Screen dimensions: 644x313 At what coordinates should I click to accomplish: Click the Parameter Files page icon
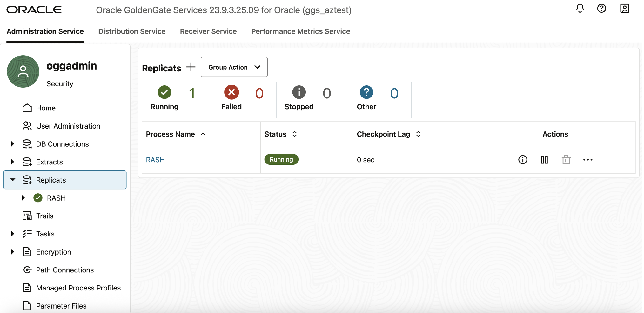(x=27, y=306)
